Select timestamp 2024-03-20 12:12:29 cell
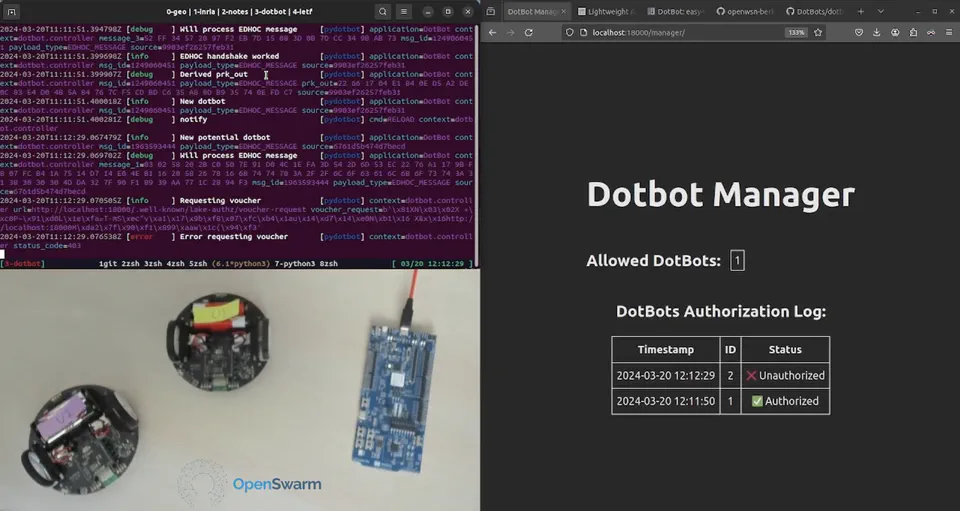 point(666,376)
